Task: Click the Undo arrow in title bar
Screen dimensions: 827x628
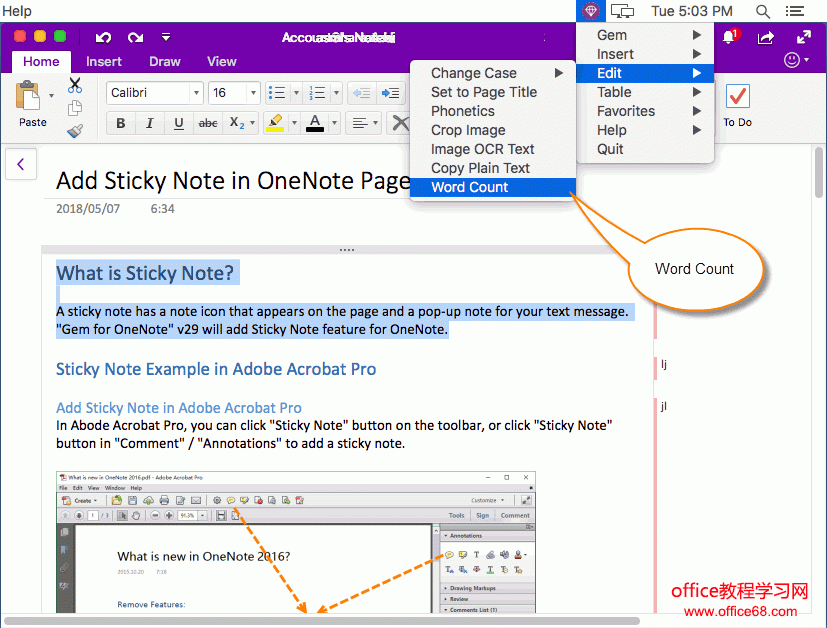Action: click(x=103, y=37)
